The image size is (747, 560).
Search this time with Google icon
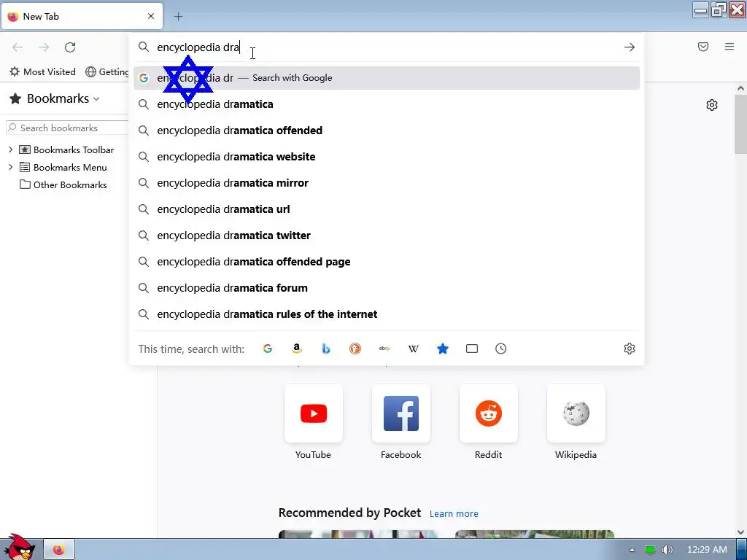click(x=268, y=349)
